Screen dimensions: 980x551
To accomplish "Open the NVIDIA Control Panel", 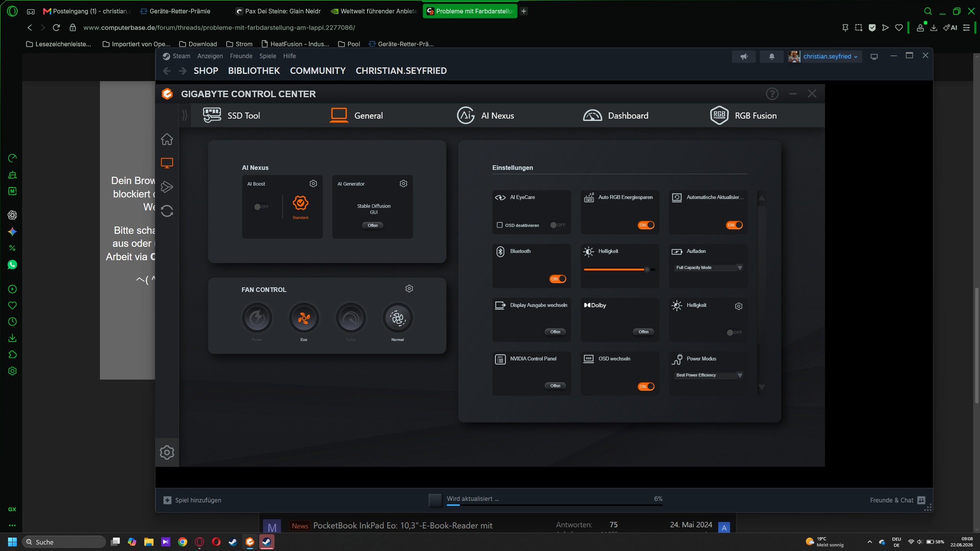I will [555, 386].
